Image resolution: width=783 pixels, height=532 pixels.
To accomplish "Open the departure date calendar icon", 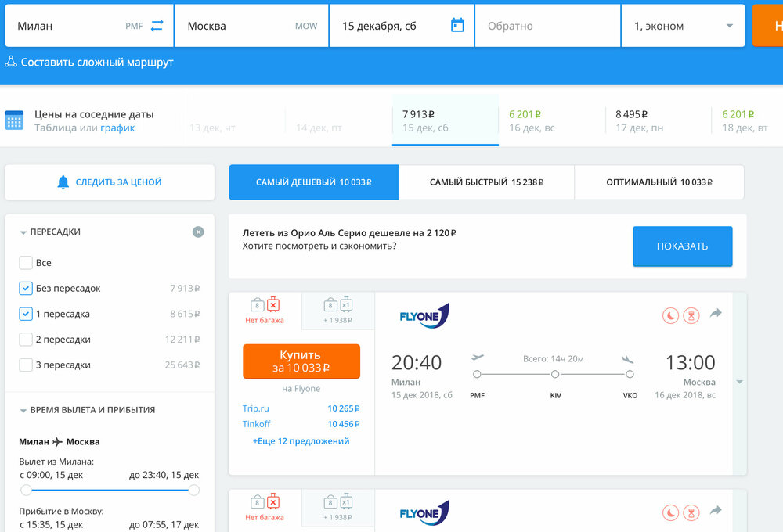I will pos(457,25).
